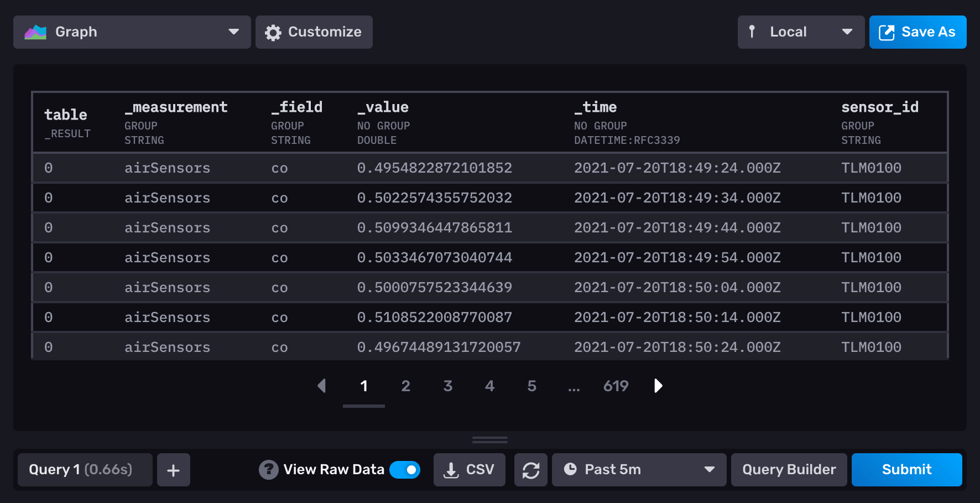Advance to next page with right arrow

coord(658,386)
